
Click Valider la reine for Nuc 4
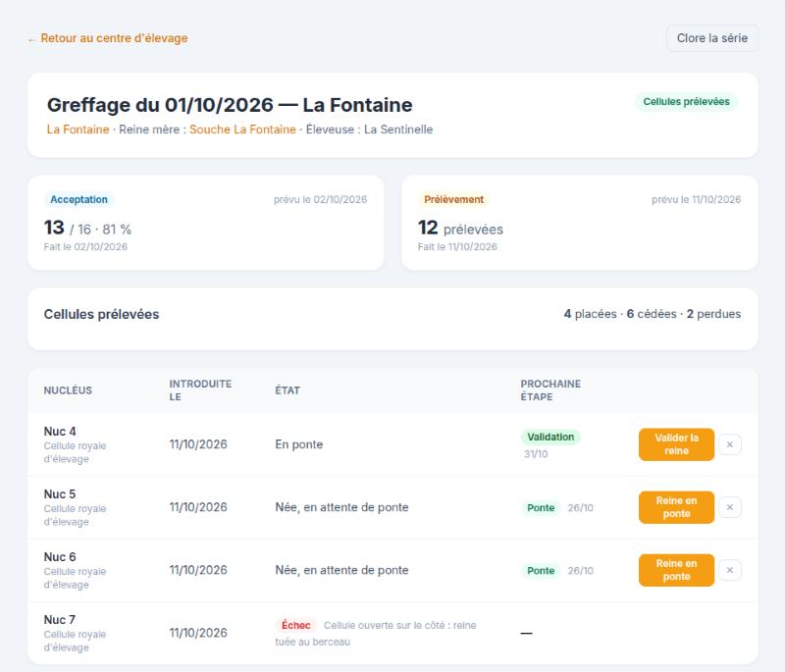(676, 444)
